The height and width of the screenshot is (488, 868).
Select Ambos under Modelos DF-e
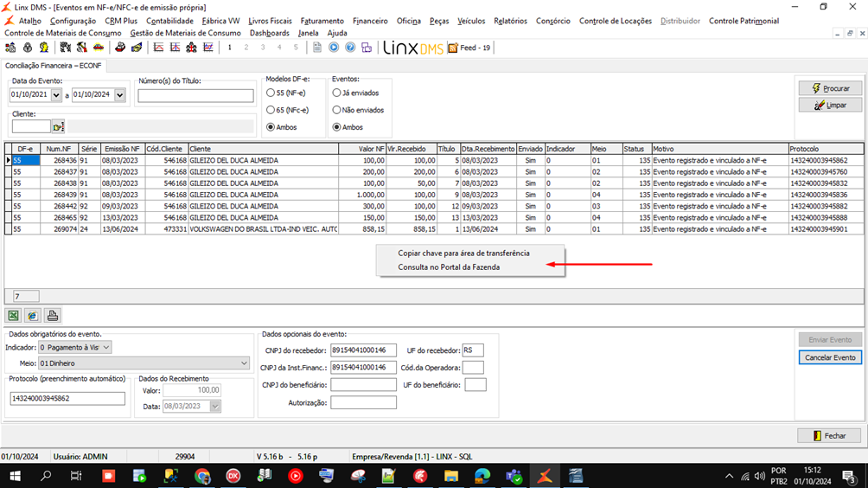[271, 127]
